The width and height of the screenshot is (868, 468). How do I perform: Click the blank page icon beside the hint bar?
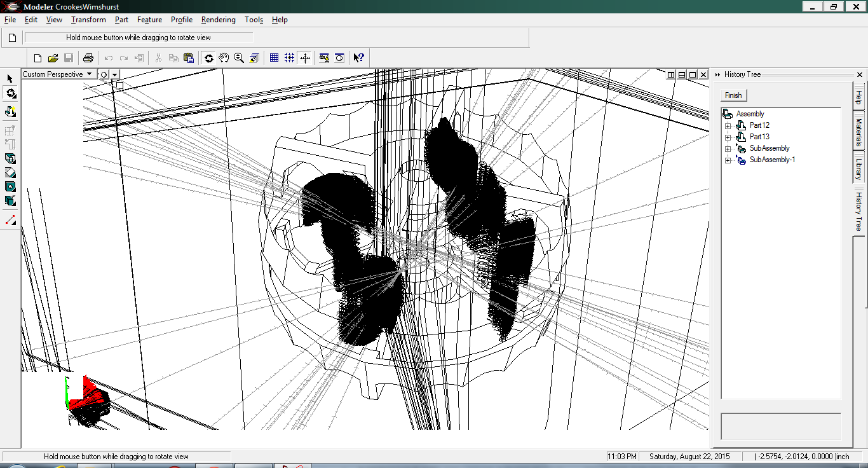pos(11,38)
